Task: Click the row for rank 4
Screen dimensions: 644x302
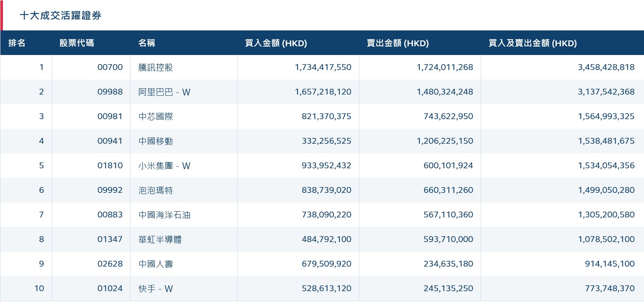Action: (322, 141)
